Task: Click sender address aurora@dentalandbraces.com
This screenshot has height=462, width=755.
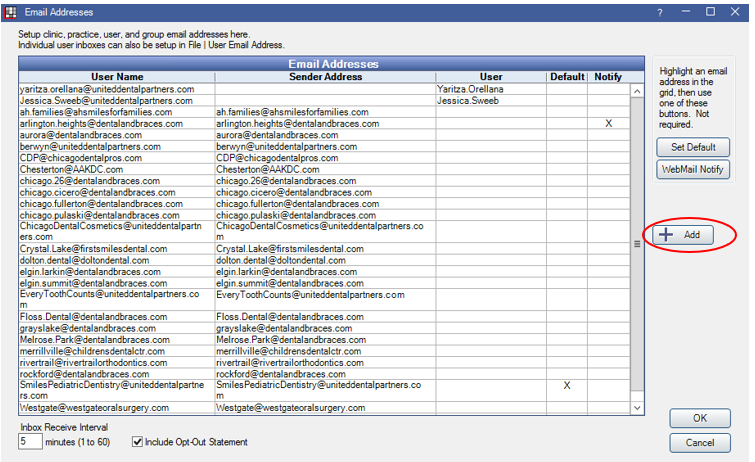Action: [277, 135]
